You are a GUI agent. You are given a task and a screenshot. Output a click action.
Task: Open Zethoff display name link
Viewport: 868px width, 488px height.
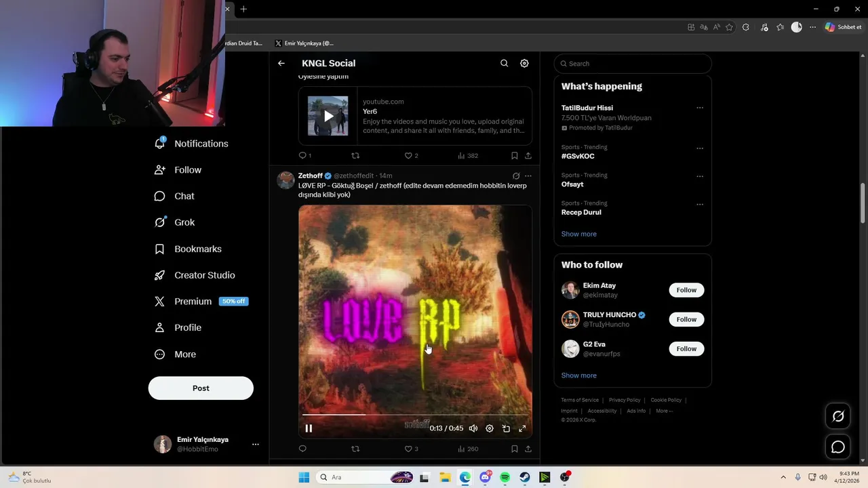click(310, 176)
